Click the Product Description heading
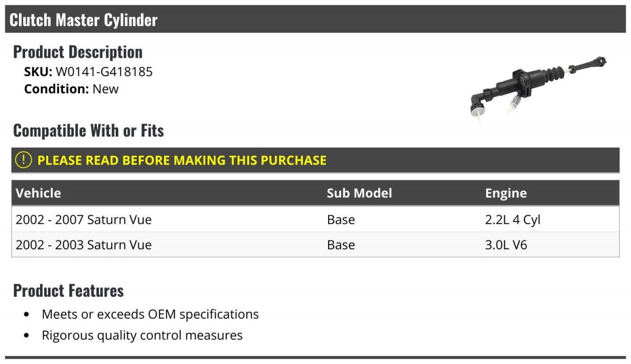The image size is (631, 364). (x=78, y=52)
